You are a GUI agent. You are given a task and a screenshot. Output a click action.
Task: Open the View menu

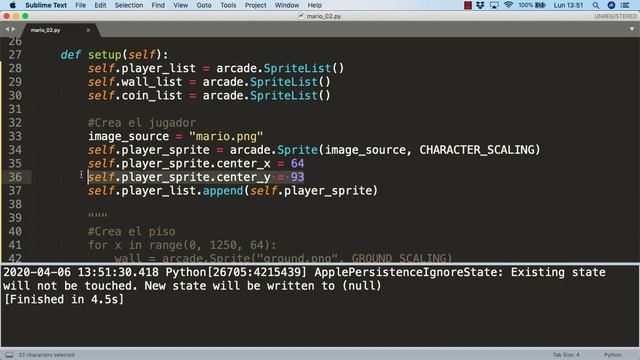(180, 5)
